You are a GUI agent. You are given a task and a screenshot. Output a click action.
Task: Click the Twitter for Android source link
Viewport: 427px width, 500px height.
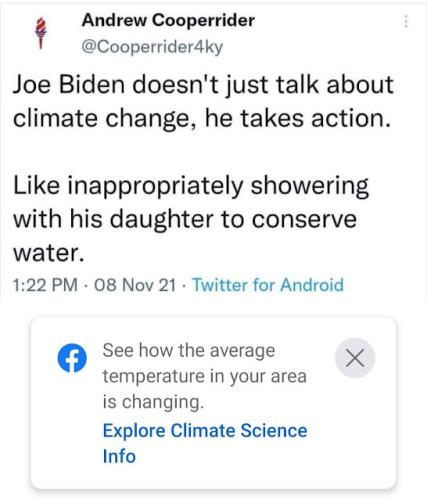click(268, 285)
